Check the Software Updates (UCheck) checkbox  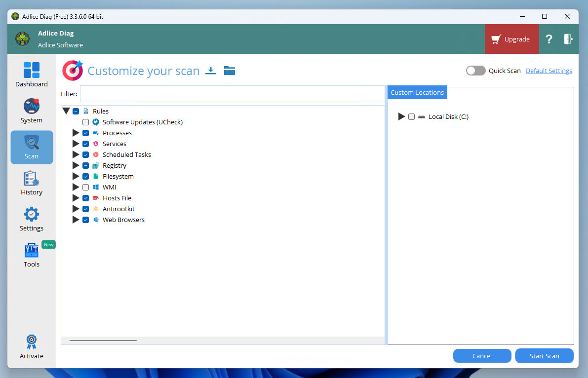pyautogui.click(x=86, y=122)
